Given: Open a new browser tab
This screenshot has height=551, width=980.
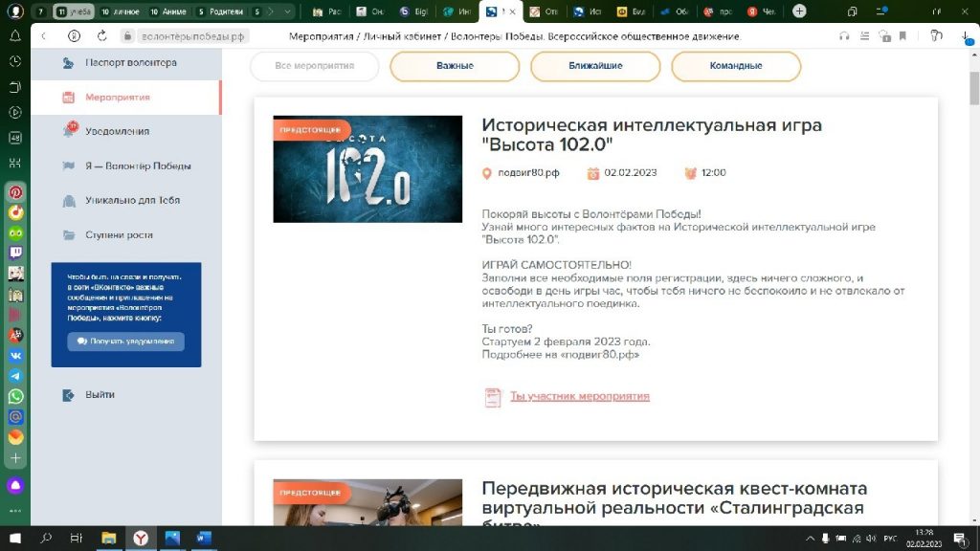Looking at the screenshot, I should pos(799,11).
